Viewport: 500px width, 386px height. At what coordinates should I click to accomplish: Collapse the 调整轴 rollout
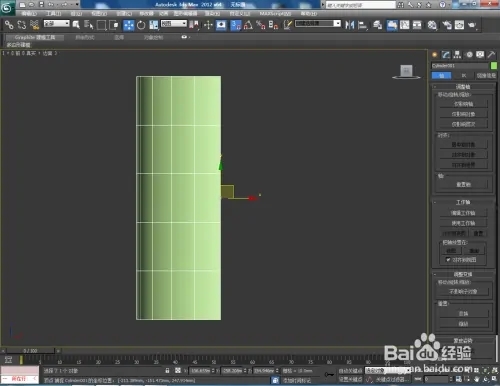463,87
